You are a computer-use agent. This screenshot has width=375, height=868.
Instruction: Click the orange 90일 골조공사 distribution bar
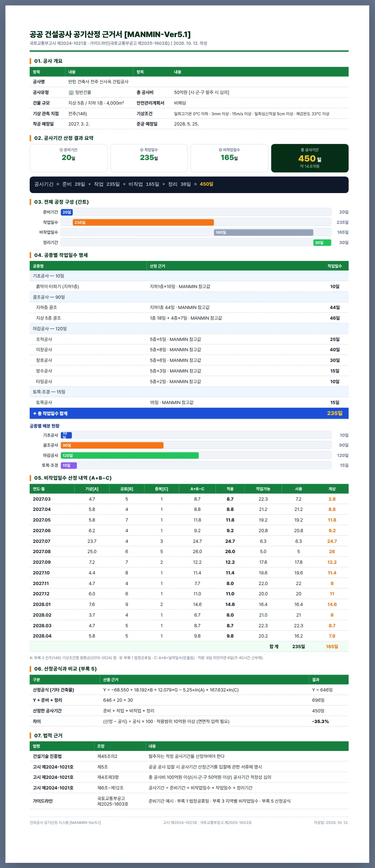pyautogui.click(x=112, y=445)
